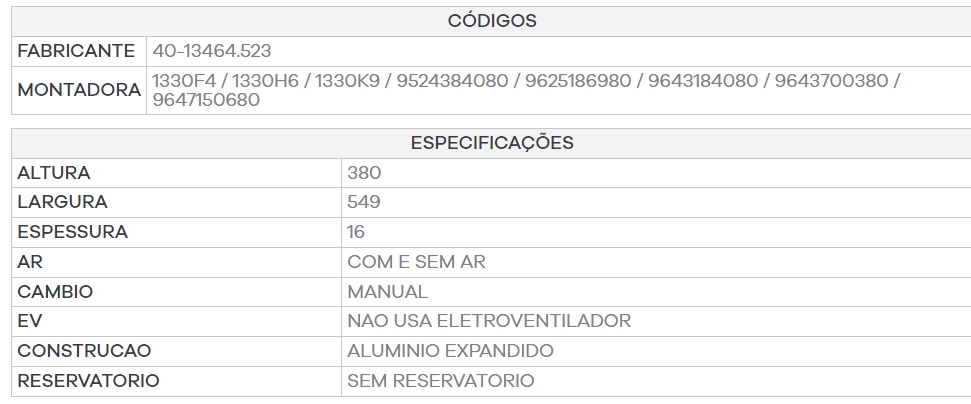This screenshot has width=971, height=404.
Task: Click the CÓDIGOS table header
Action: (492, 21)
